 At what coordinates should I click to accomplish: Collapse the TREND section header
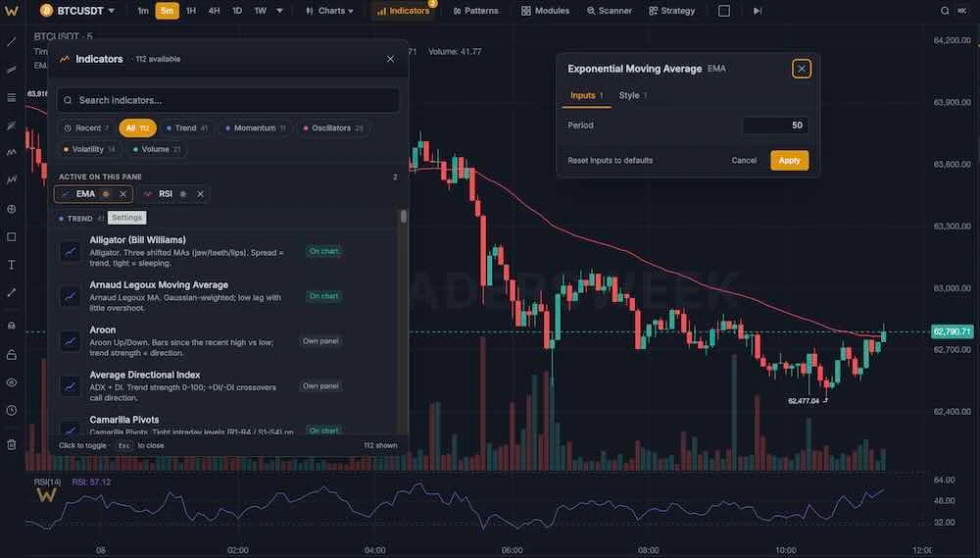pyautogui.click(x=81, y=219)
